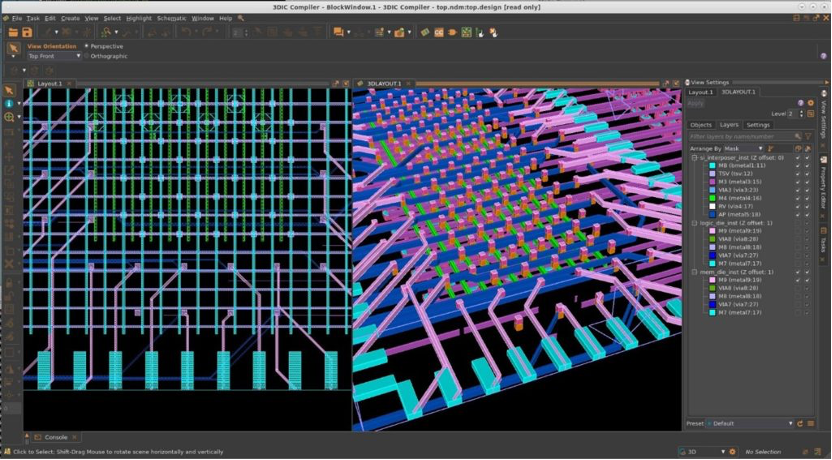Image resolution: width=832 pixels, height=460 pixels.
Task: Open the View Orientation Top Front dropdown
Action: (x=54, y=56)
